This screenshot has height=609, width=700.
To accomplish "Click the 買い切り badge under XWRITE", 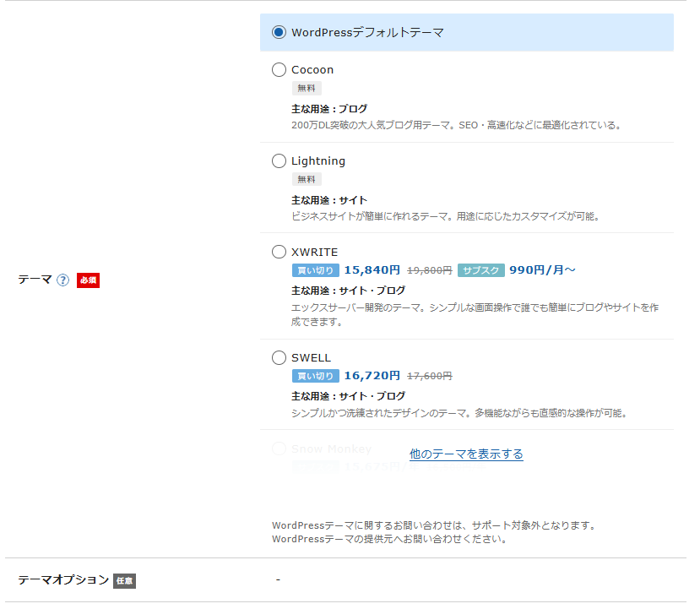I will click(316, 270).
